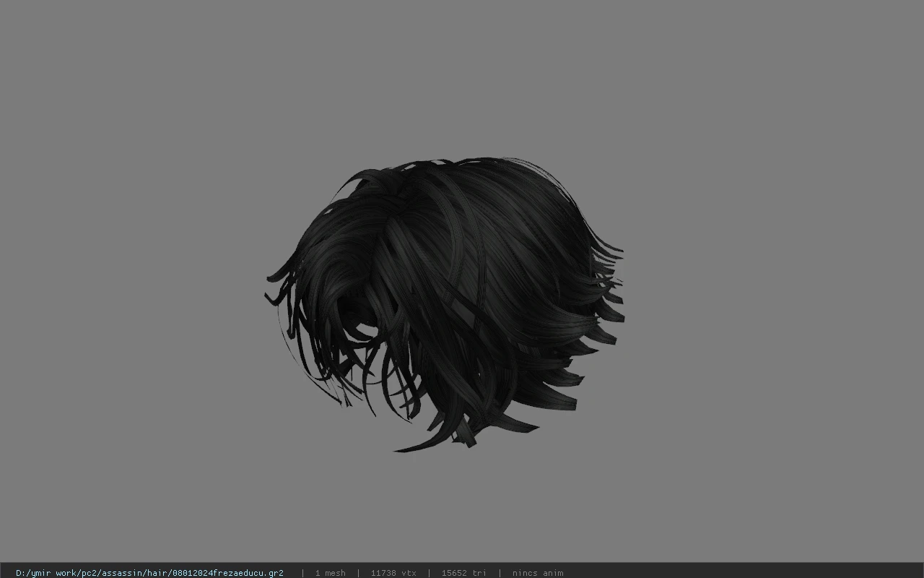Click the '11738 vtx' vertex count
The width and height of the screenshot is (924, 578).
click(393, 573)
